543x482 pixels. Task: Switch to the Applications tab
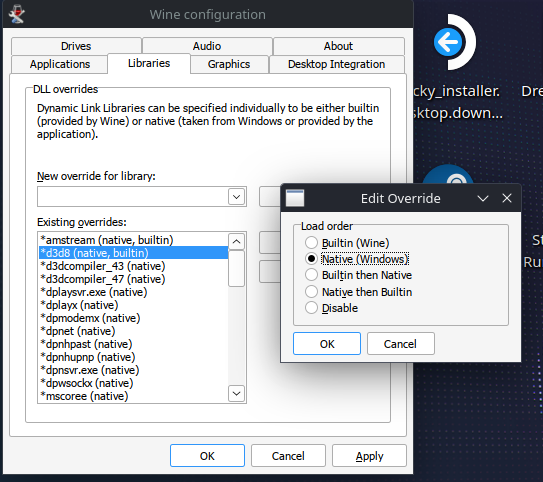tap(60, 64)
